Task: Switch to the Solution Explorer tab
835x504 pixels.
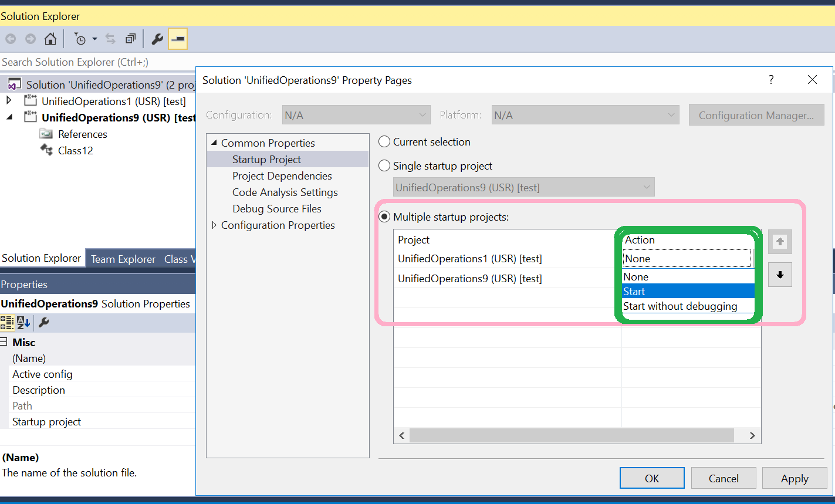Action: tap(42, 258)
